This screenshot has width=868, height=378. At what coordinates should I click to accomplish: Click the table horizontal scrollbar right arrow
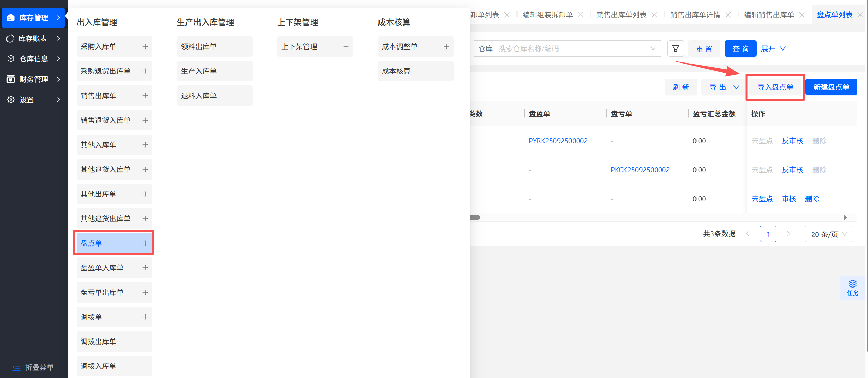click(x=845, y=218)
